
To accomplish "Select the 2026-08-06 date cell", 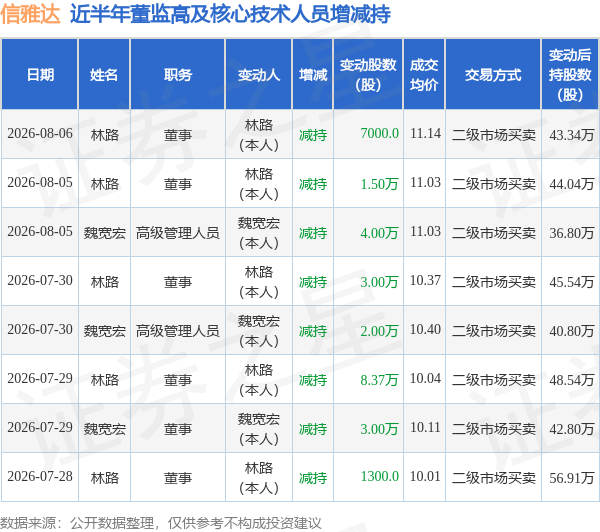I will point(40,134).
